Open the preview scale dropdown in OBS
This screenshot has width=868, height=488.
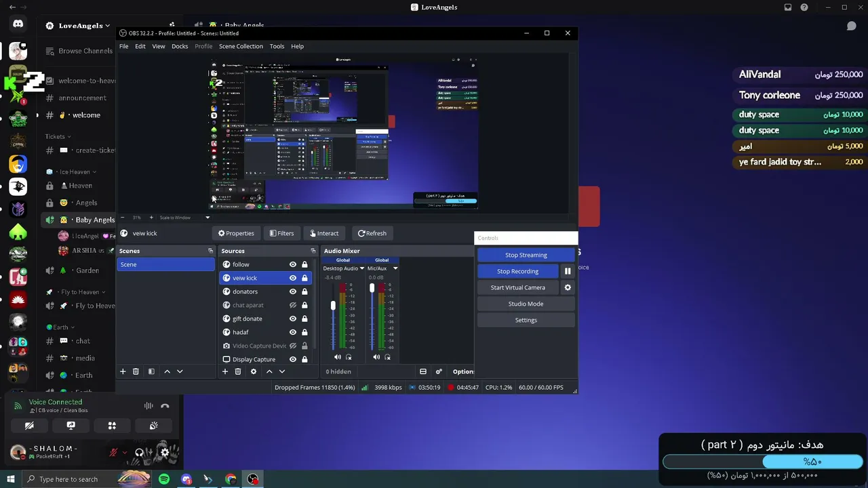point(208,218)
